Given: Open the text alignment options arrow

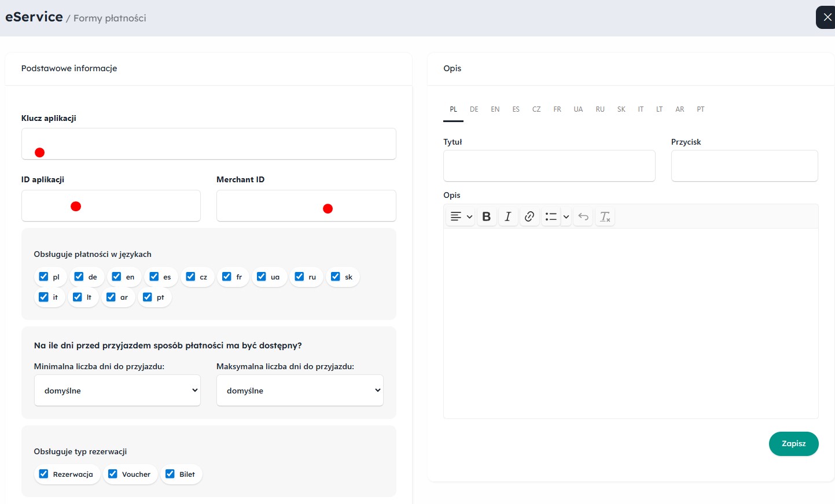Looking at the screenshot, I should click(469, 216).
